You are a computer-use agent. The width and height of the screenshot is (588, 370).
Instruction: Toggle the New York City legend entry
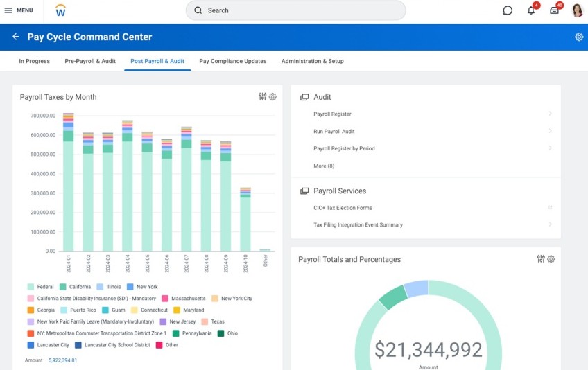pyautogui.click(x=232, y=299)
